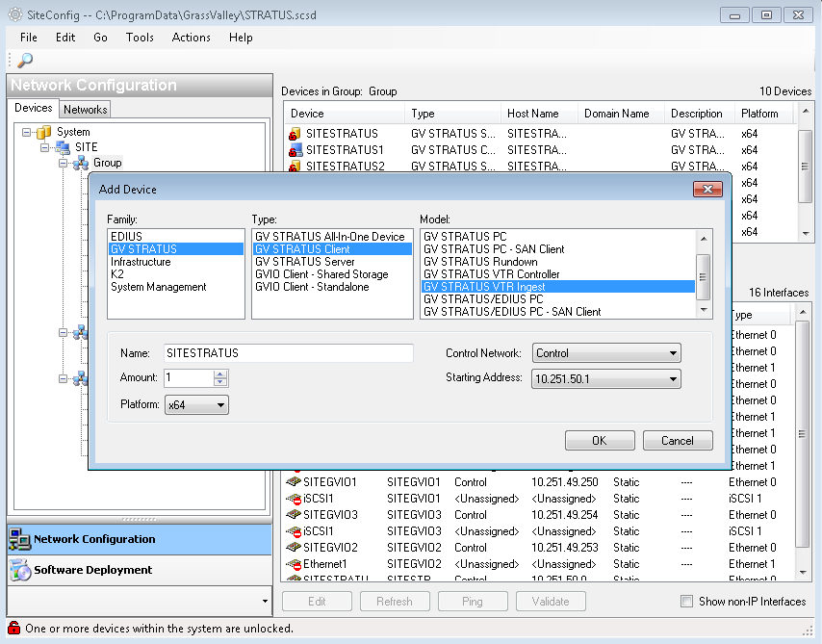The height and width of the screenshot is (644, 822).
Task: Select GV STRATUS VTR Controller model
Action: [558, 274]
